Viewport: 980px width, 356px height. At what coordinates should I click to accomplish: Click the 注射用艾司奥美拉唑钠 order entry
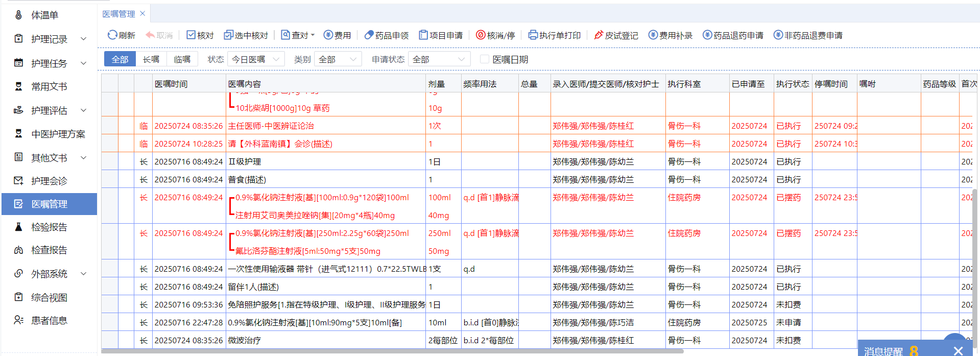click(315, 215)
